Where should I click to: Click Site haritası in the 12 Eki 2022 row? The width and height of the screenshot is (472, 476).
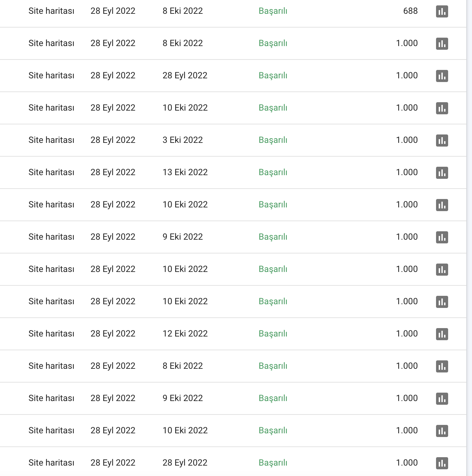click(x=51, y=333)
